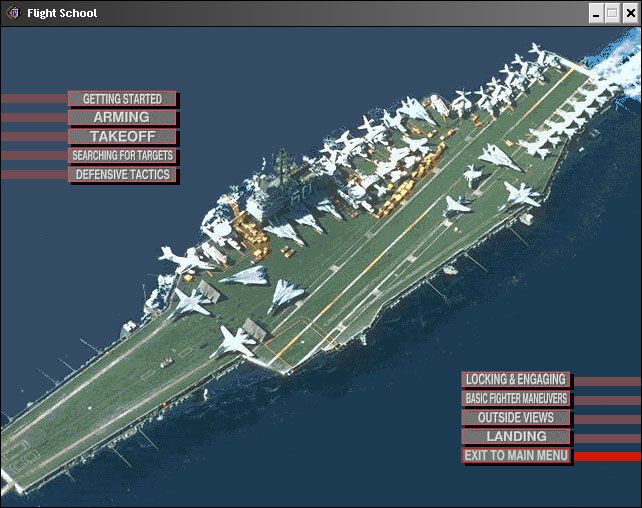Minimize the Flight School window
This screenshot has height=508, width=642.
(595, 13)
